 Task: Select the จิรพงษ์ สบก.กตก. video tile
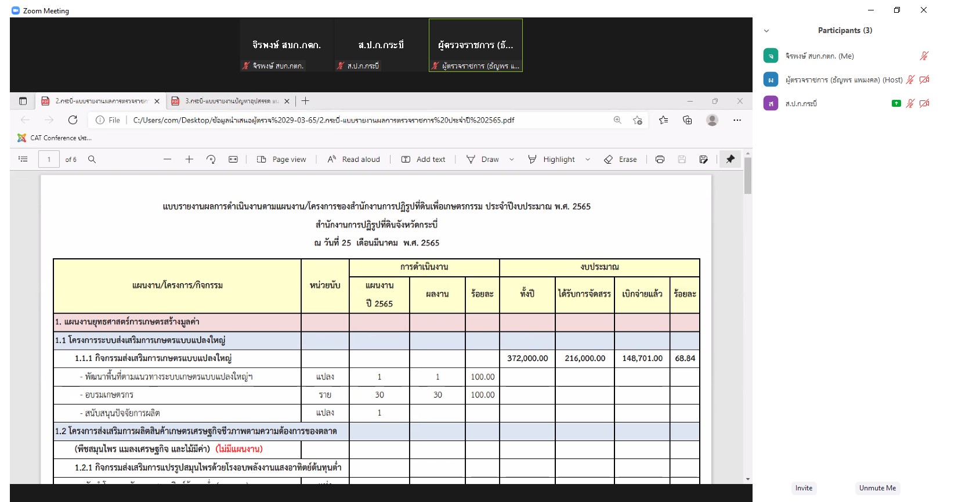[287, 45]
